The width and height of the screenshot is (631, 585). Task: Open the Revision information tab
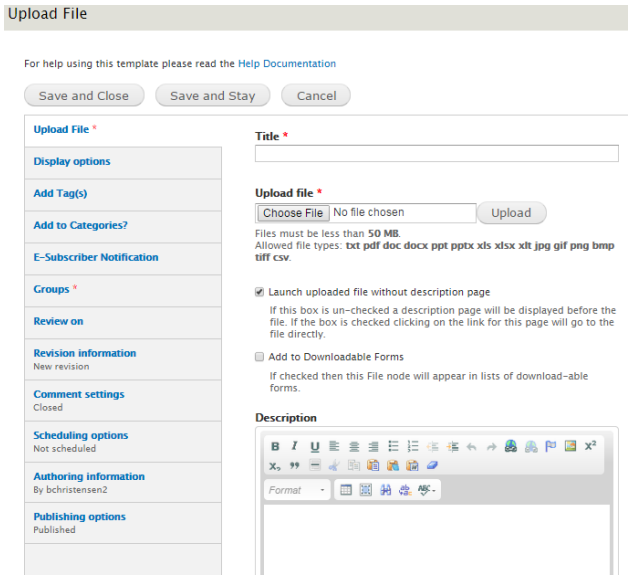point(123,359)
